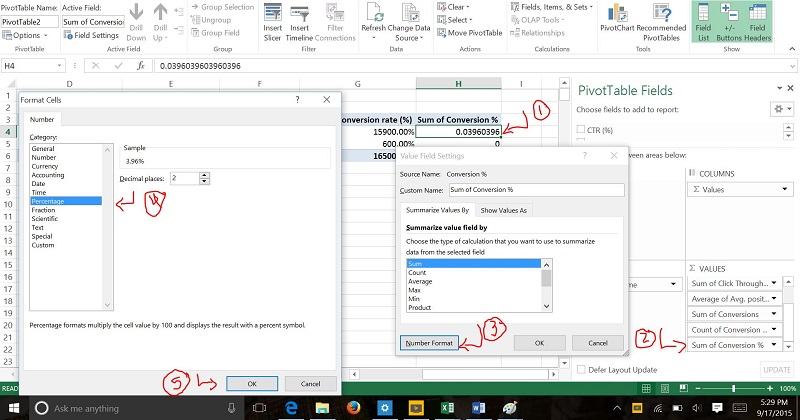Select the Summarize Values By tab

click(x=437, y=210)
